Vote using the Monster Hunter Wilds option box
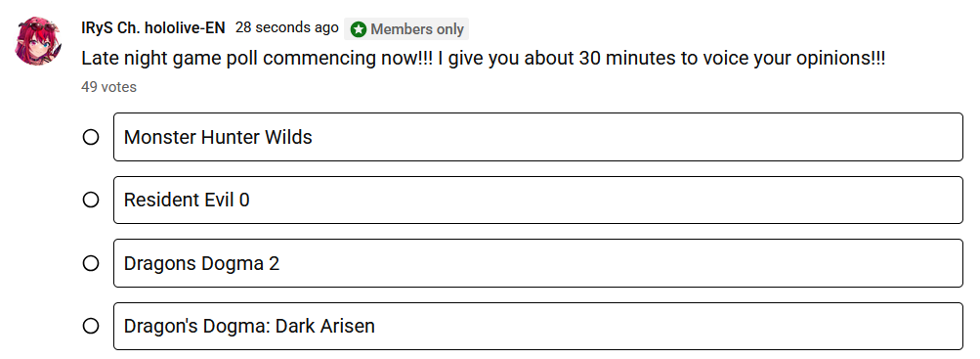The image size is (980, 359). 538,137
